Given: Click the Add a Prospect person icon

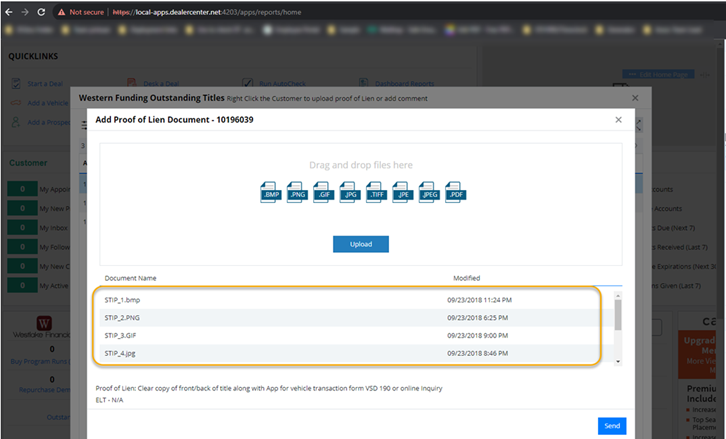Looking at the screenshot, I should (x=16, y=122).
